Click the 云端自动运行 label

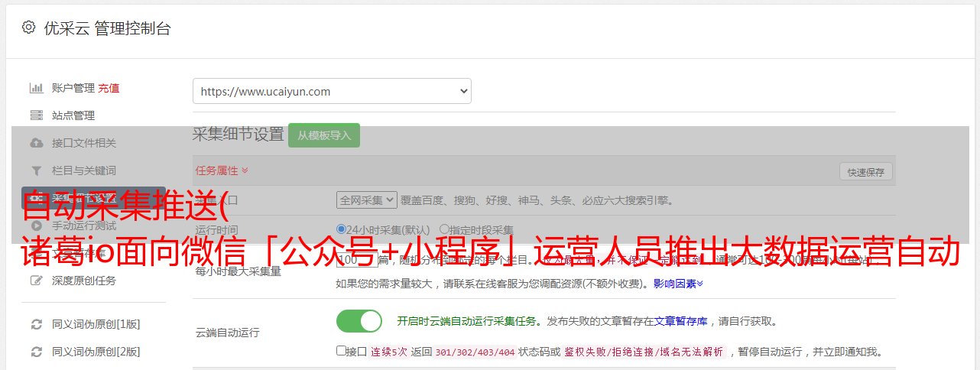[x=227, y=333]
